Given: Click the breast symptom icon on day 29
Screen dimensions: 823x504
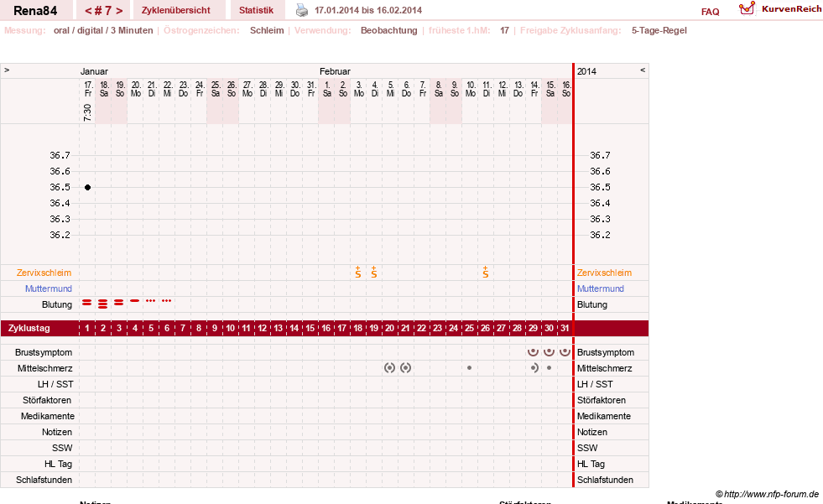Looking at the screenshot, I should pos(534,352).
